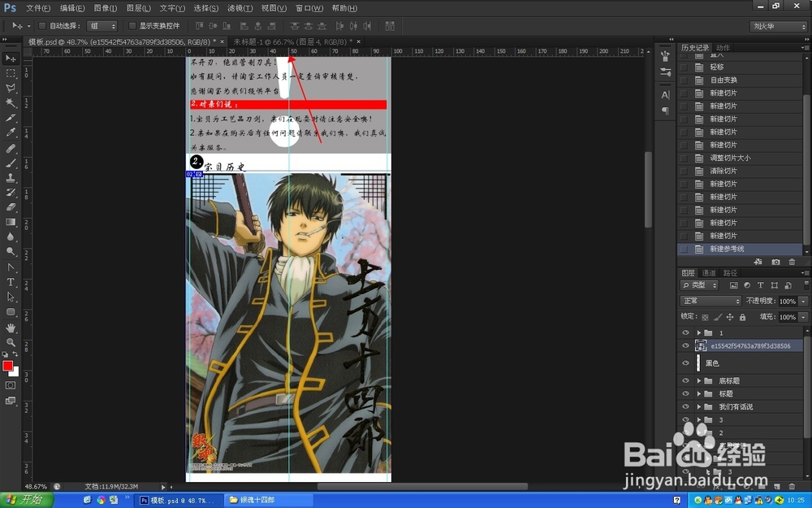812x508 pixels.
Task: Select the 调整切片大小 history state
Action: (740, 158)
